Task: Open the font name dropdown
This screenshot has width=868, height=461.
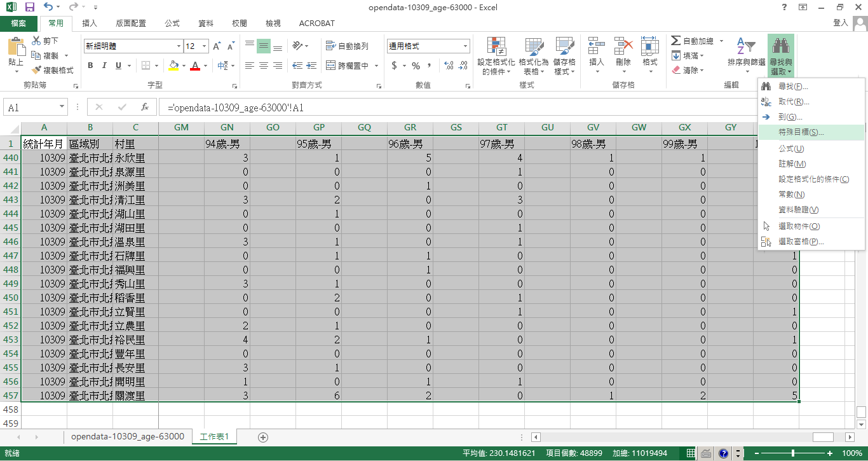Action: tap(179, 46)
